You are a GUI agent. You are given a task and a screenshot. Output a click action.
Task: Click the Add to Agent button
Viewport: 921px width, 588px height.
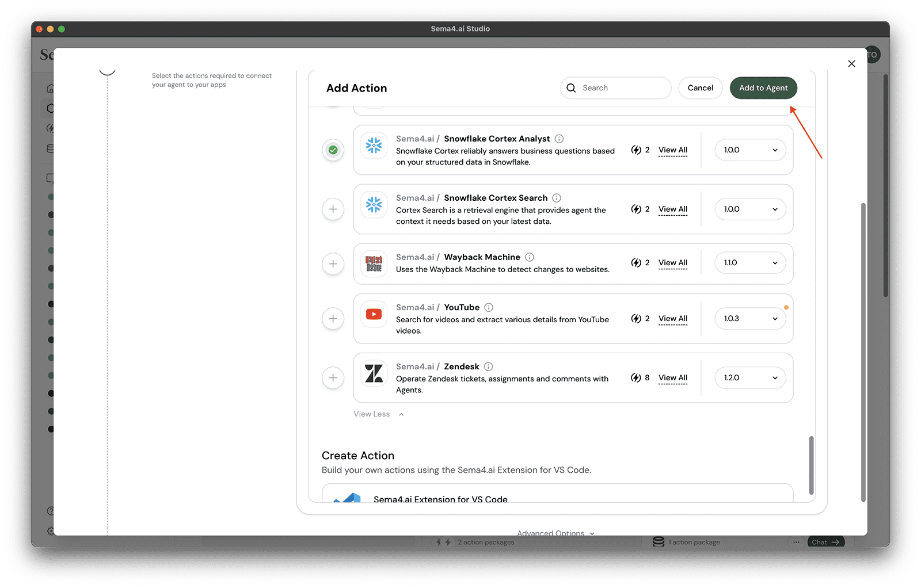click(763, 88)
